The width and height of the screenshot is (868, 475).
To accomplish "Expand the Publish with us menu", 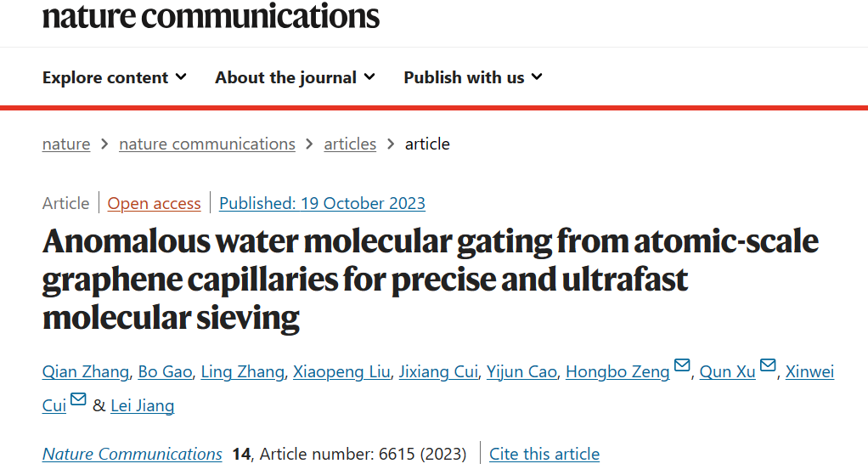I will pyautogui.click(x=473, y=77).
